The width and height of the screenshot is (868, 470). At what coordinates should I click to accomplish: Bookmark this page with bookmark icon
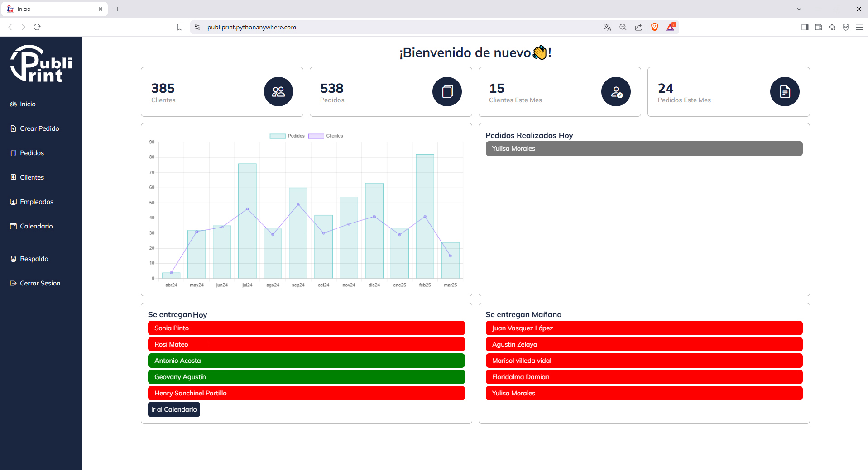(x=180, y=27)
